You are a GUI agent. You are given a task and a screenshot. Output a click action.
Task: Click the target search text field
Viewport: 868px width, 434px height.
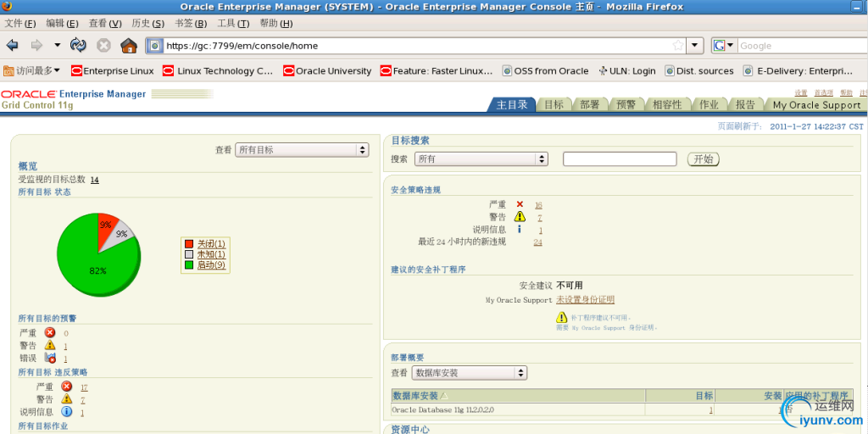tap(620, 159)
